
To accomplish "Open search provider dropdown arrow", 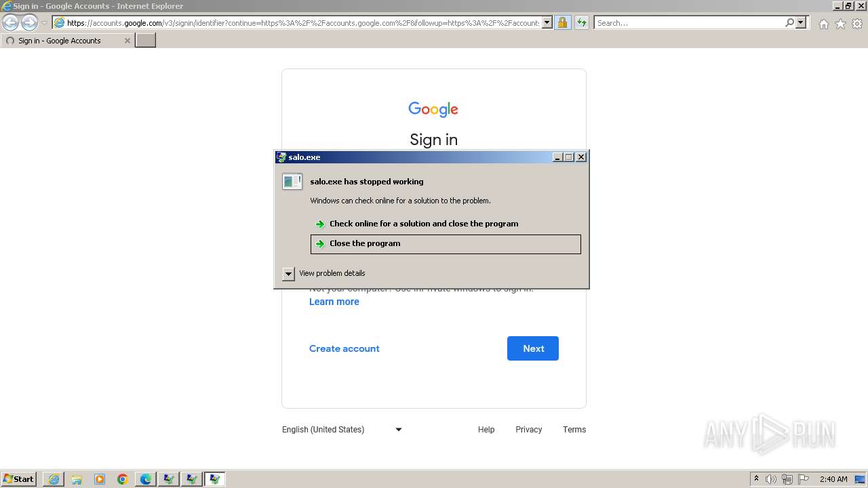I will 801,22.
